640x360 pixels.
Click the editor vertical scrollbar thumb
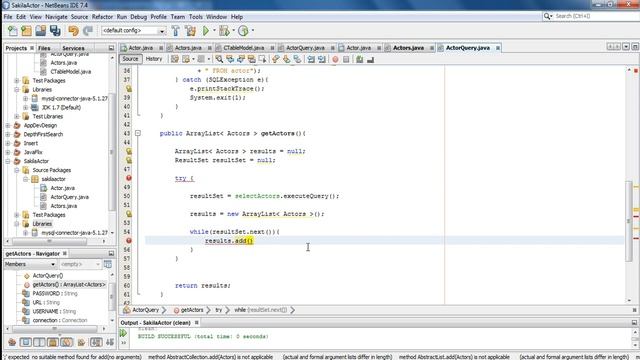point(629,221)
